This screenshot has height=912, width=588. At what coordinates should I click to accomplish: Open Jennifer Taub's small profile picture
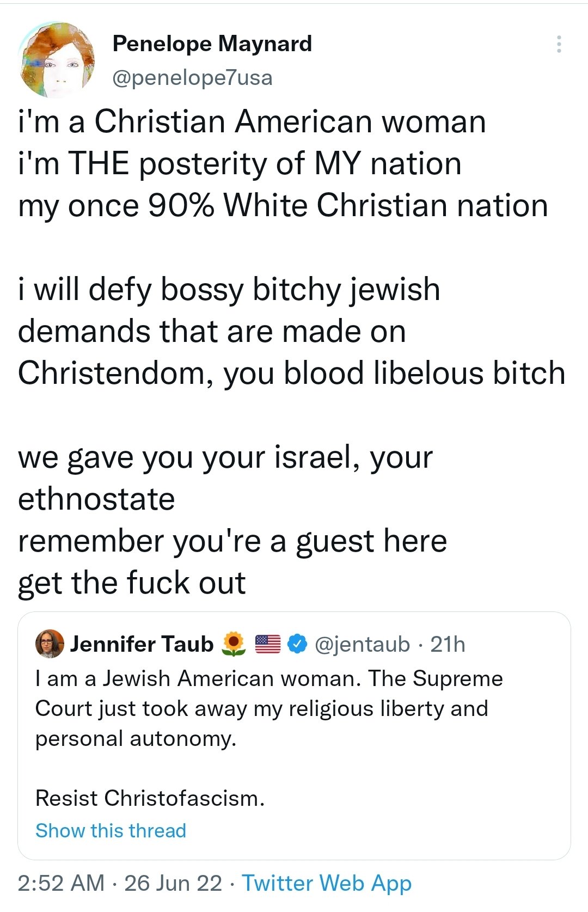pos(50,644)
